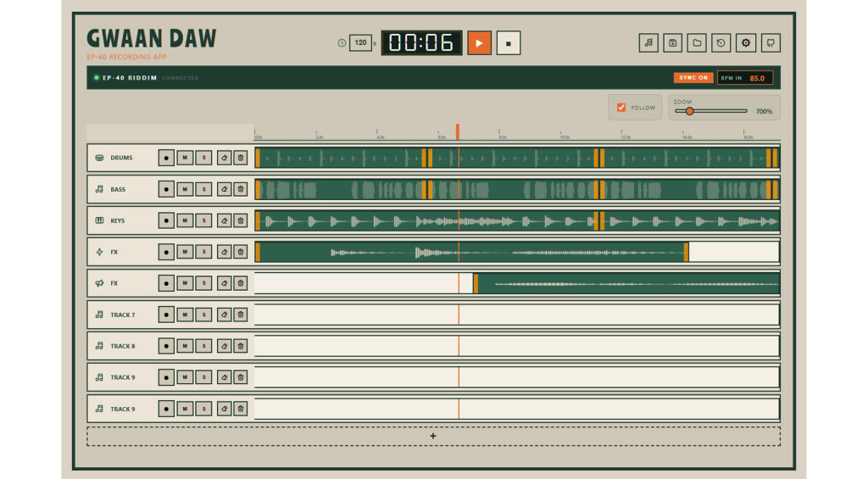Viewport: 868px width, 479px height.
Task: Open the music note icon in toolbar
Action: click(648, 43)
